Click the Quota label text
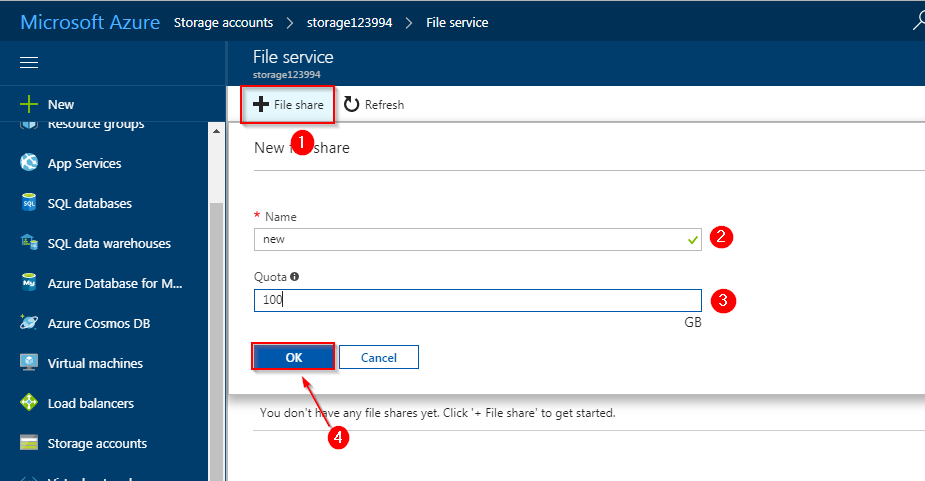925x481 pixels. pos(270,277)
